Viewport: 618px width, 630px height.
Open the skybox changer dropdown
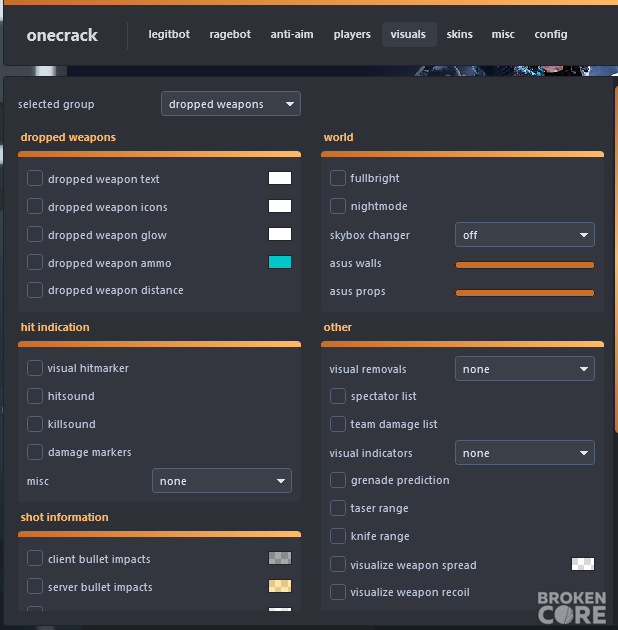(x=524, y=235)
